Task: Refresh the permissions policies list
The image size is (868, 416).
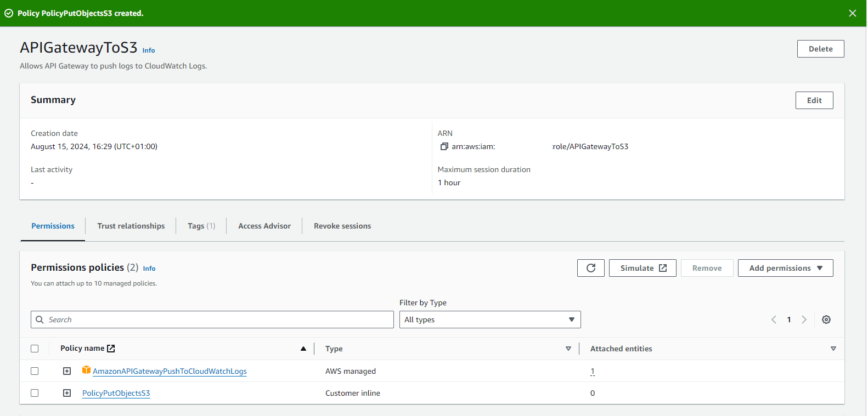Action: 590,268
